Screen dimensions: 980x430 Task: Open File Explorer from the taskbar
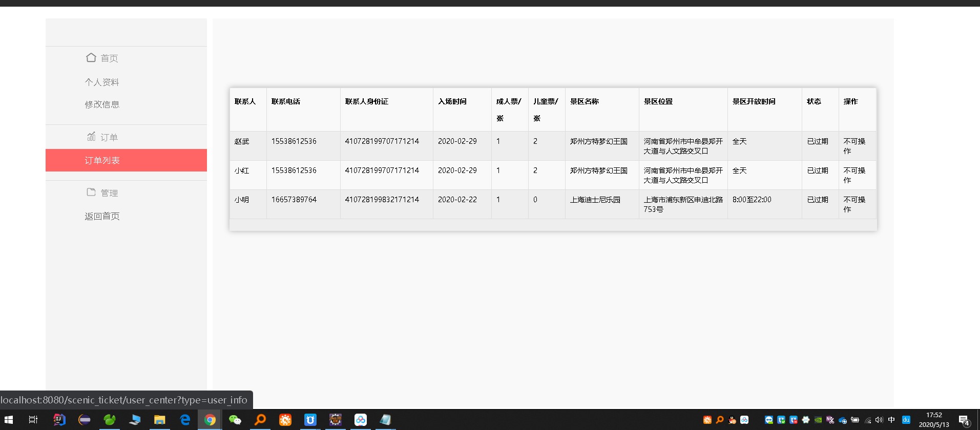coord(160,420)
